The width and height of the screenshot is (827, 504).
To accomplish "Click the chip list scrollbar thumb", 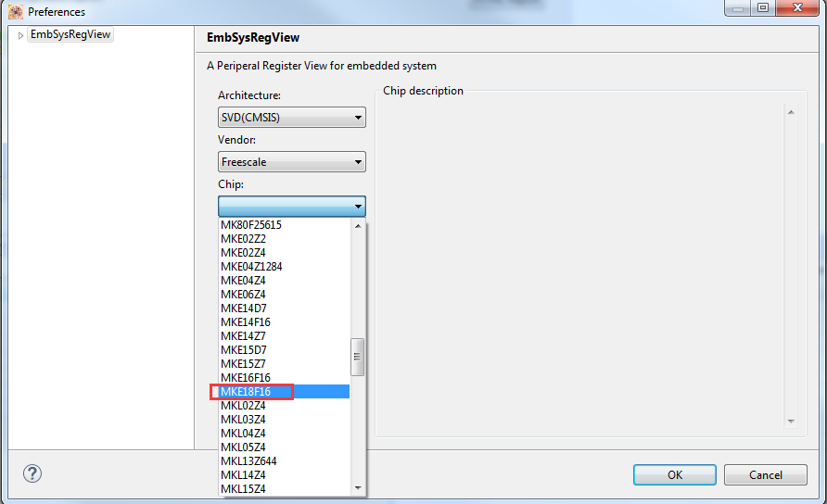I will click(358, 357).
